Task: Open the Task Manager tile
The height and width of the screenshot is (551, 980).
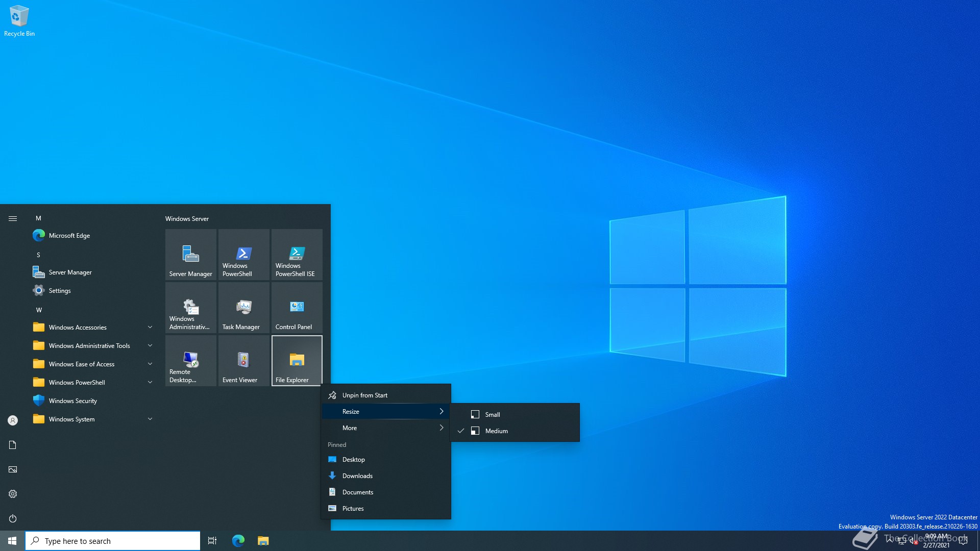Action: (x=243, y=307)
